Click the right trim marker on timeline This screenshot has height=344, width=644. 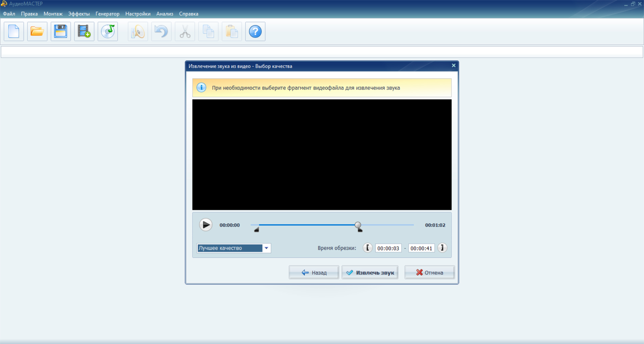360,230
